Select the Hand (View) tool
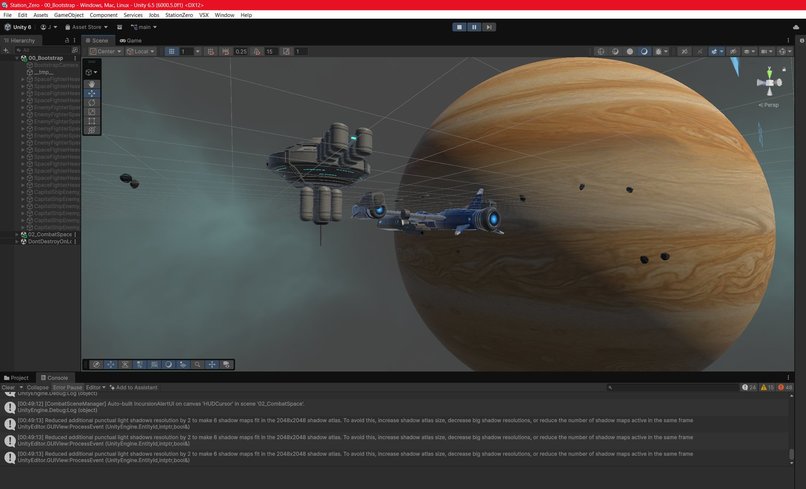This screenshot has height=489, width=806. pyautogui.click(x=91, y=84)
